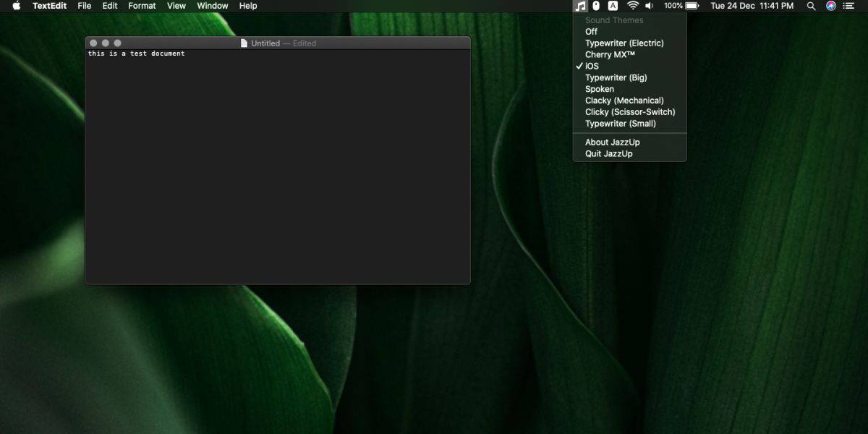Minimize the Untitled TextEdit window

point(106,43)
